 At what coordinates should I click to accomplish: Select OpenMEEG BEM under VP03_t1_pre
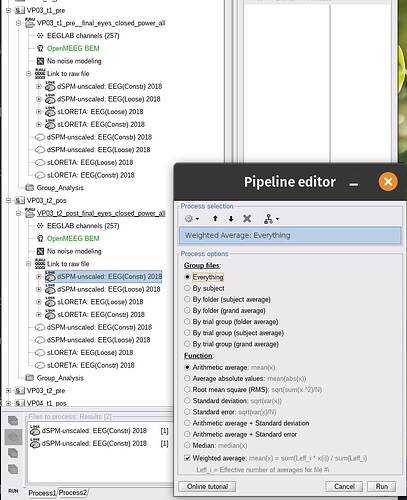pos(73,48)
